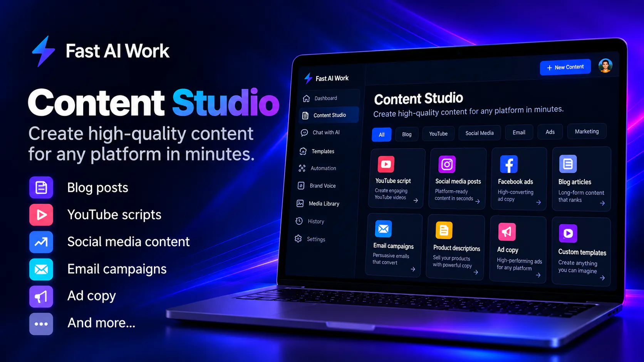Click the Blog articles document icon
Viewport: 644px width, 362px height.
568,164
